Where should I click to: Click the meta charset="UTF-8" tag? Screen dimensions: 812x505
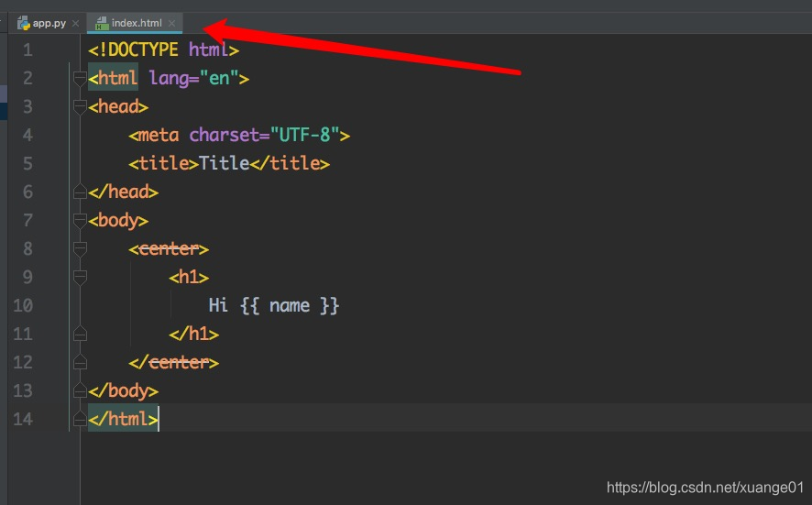pos(239,136)
